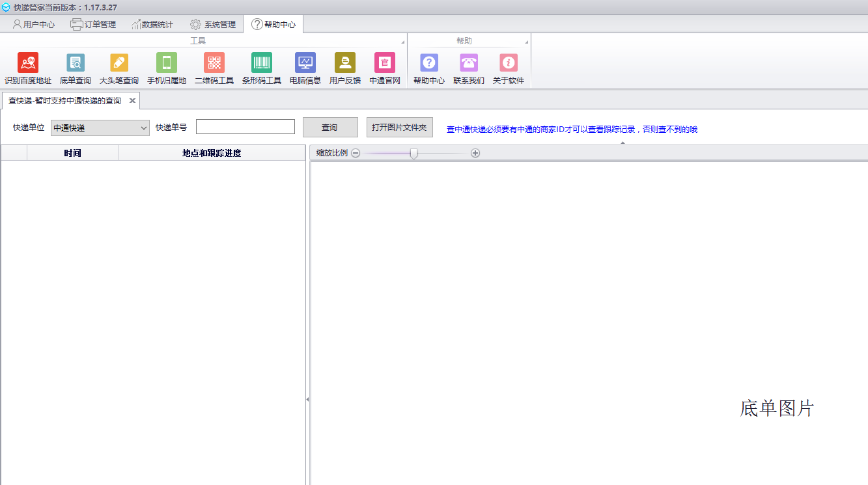Visit 中通官网 via ribbon icon

385,63
